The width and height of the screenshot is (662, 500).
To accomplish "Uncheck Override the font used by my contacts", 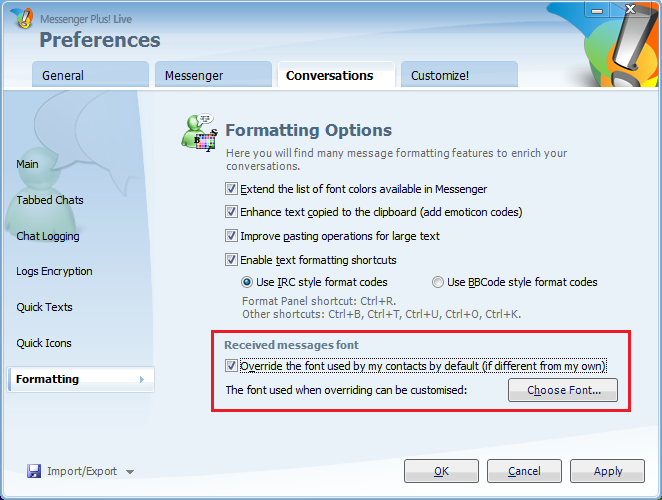I will 232,366.
